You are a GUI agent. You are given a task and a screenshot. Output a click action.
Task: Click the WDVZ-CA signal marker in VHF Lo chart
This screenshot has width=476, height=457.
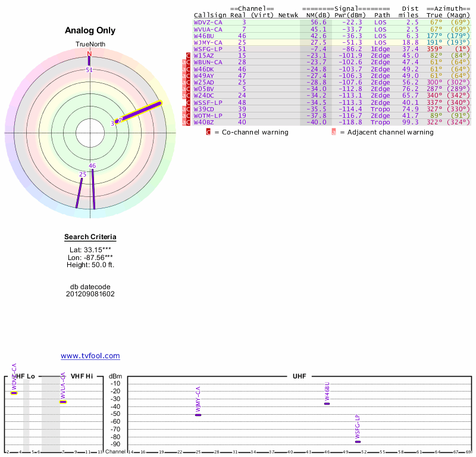14,393
